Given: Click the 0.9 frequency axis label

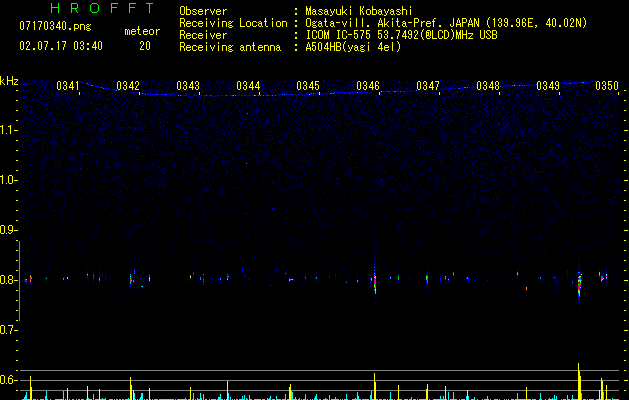Looking at the screenshot, I should 7,230.
